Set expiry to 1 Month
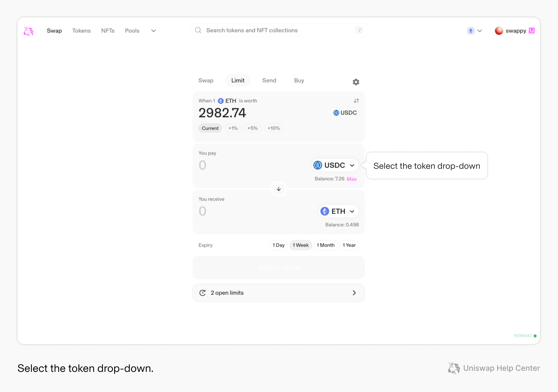This screenshot has width=558, height=392. [326, 245]
